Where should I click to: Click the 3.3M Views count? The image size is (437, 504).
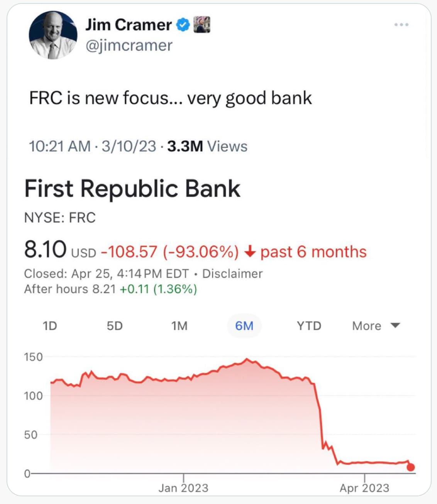[x=207, y=147]
